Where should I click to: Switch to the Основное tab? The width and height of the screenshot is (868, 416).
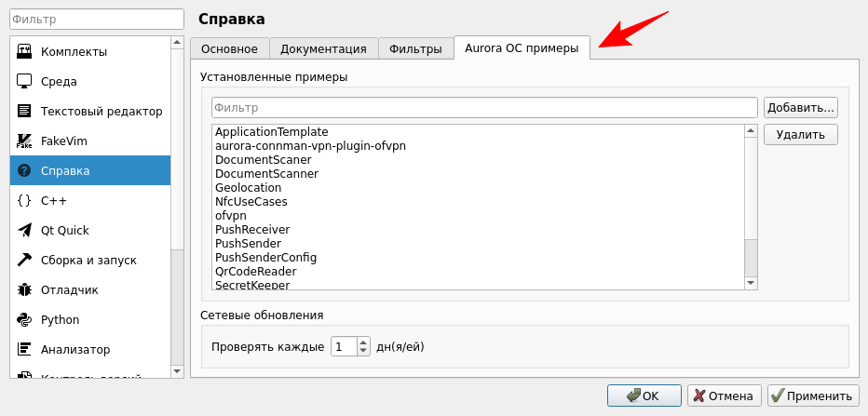coord(230,49)
